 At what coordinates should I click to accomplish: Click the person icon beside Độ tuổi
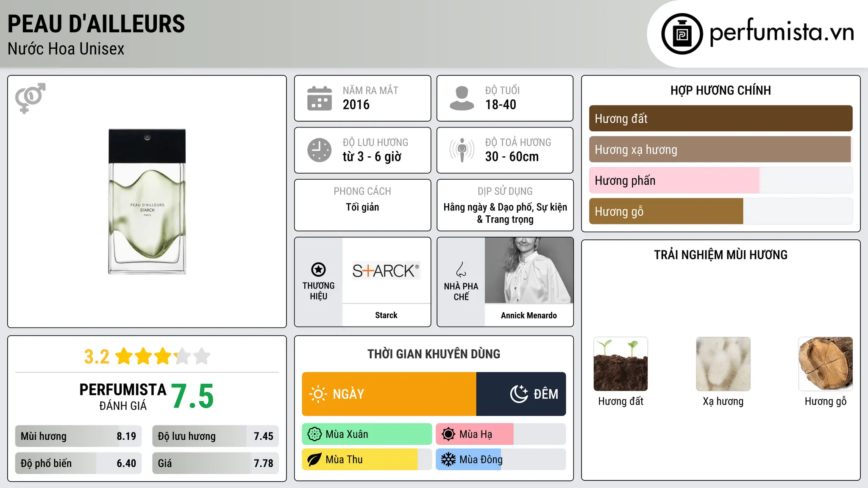click(462, 98)
